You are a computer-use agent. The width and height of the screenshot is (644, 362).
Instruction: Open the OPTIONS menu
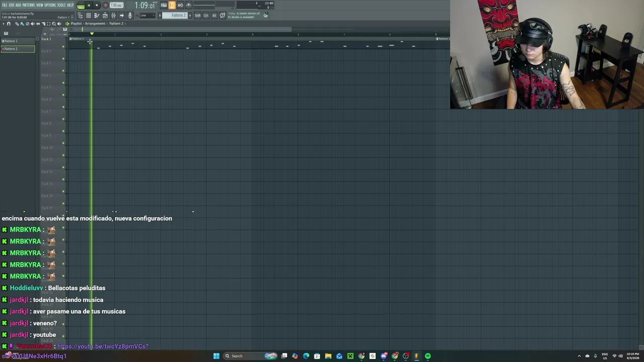point(50,5)
